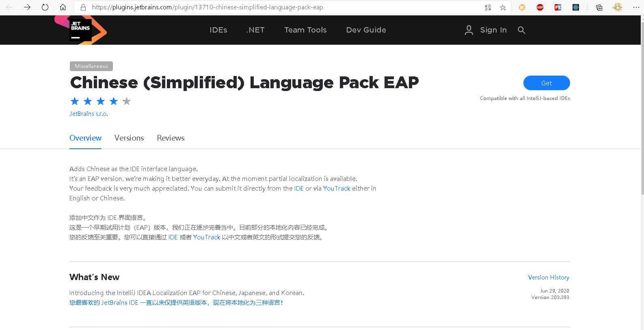Open the ABP Adblock extension
The image size is (644, 330).
point(540,7)
